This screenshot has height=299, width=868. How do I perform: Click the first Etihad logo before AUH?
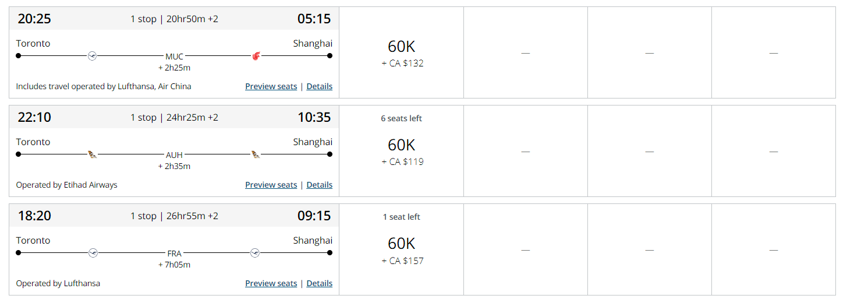click(92, 154)
